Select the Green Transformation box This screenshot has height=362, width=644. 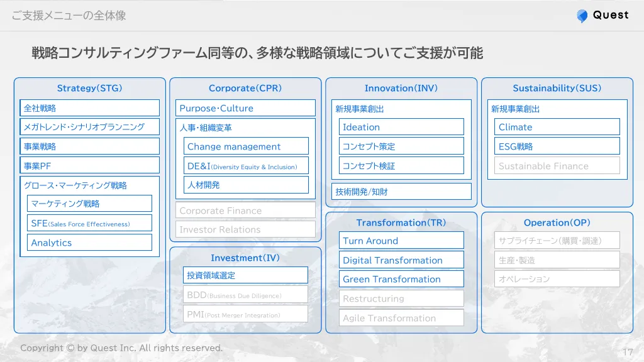click(x=401, y=279)
